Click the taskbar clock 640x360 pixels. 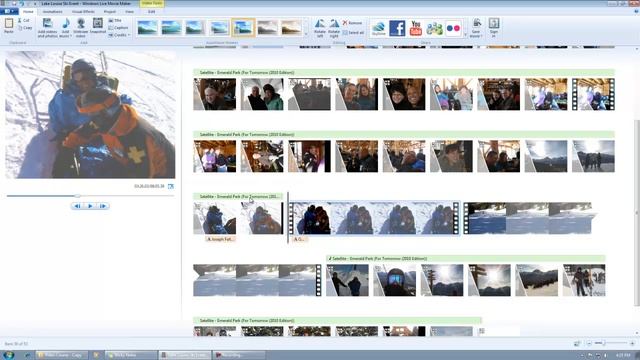coord(622,356)
